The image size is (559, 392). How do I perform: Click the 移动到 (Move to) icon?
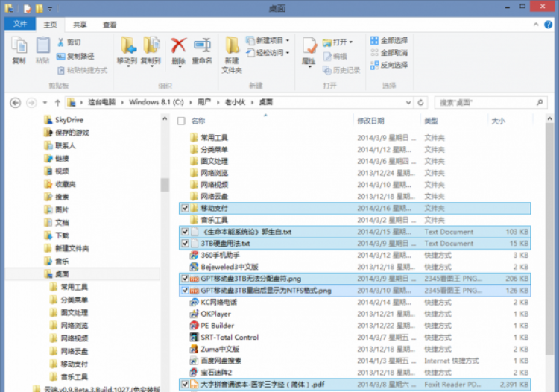tap(127, 49)
